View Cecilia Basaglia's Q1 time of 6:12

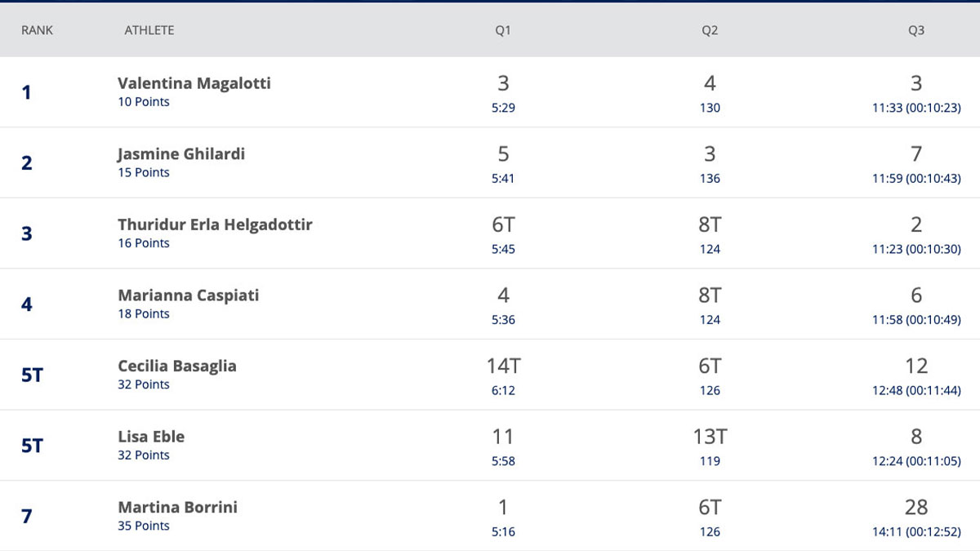[x=503, y=390]
